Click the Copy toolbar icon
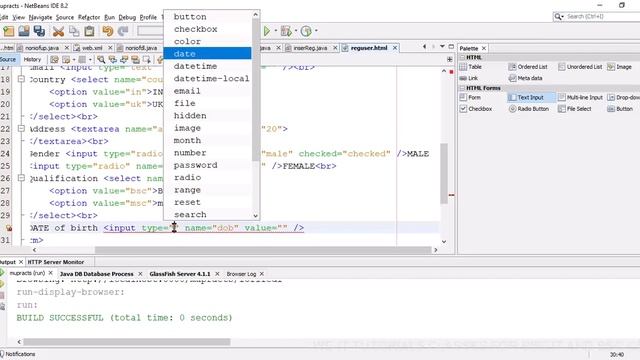The height and width of the screenshot is (360, 640). [74, 31]
